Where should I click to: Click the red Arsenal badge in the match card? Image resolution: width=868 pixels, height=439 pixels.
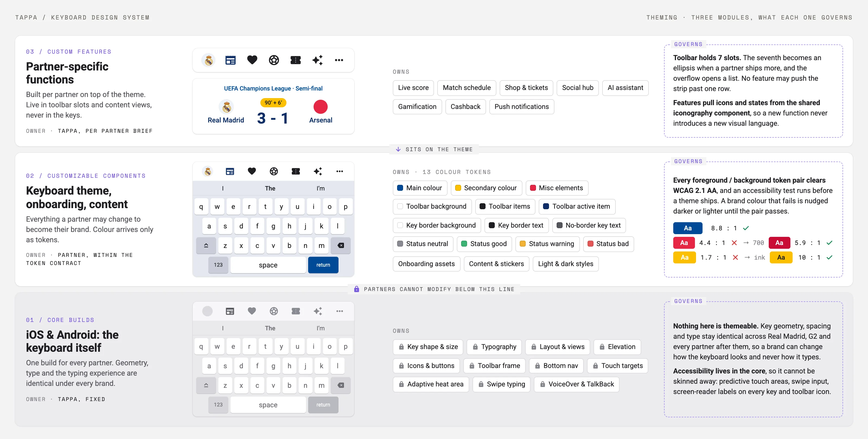pyautogui.click(x=320, y=107)
